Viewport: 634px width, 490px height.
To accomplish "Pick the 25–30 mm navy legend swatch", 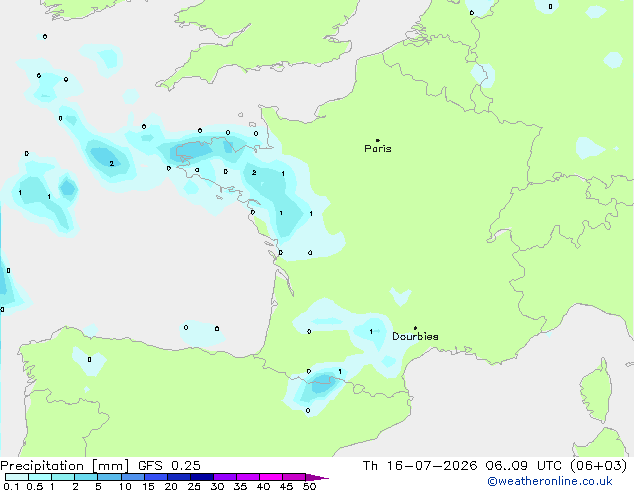I will pos(202,477).
